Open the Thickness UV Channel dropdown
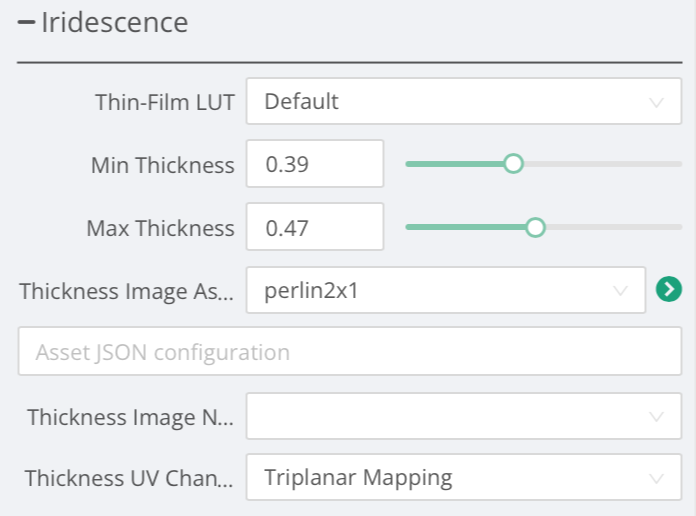The width and height of the screenshot is (696, 516). 455,478
